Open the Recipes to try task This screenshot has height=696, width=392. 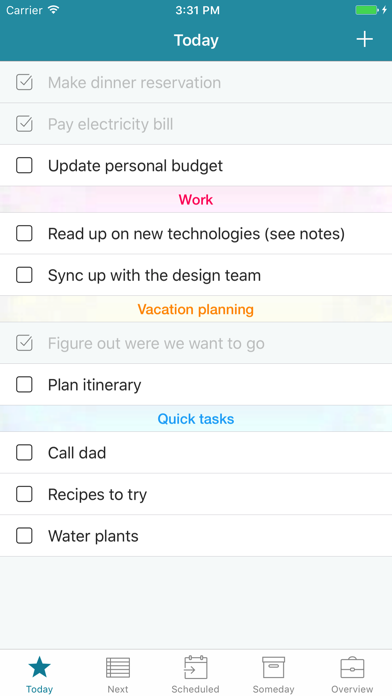[x=196, y=494]
